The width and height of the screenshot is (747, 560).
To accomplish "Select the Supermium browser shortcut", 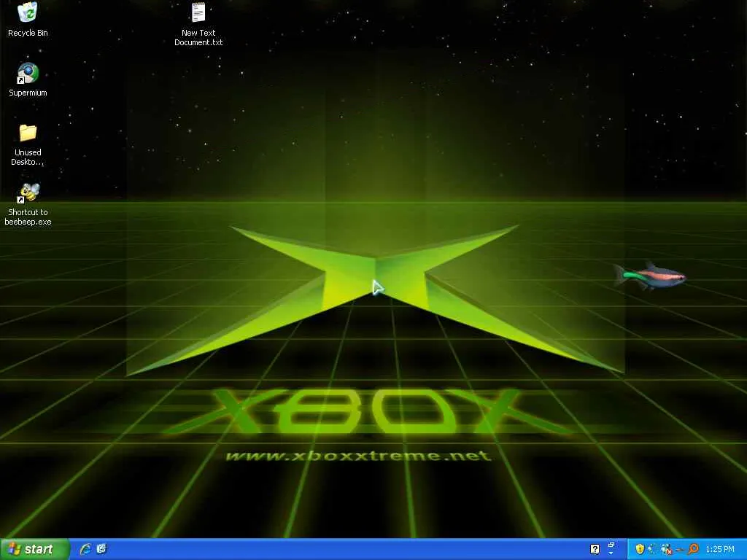I will [x=28, y=73].
